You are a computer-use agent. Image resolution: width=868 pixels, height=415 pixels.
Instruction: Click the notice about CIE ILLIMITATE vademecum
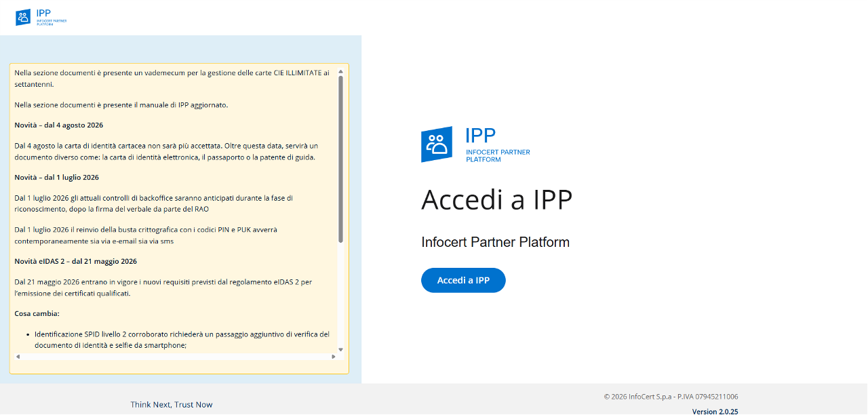click(x=172, y=78)
